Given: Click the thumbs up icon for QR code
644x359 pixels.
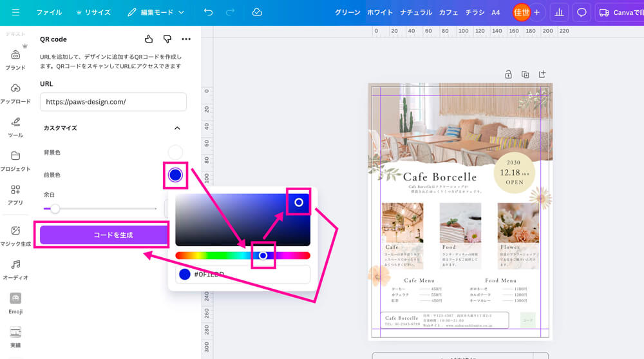Looking at the screenshot, I should point(149,39).
